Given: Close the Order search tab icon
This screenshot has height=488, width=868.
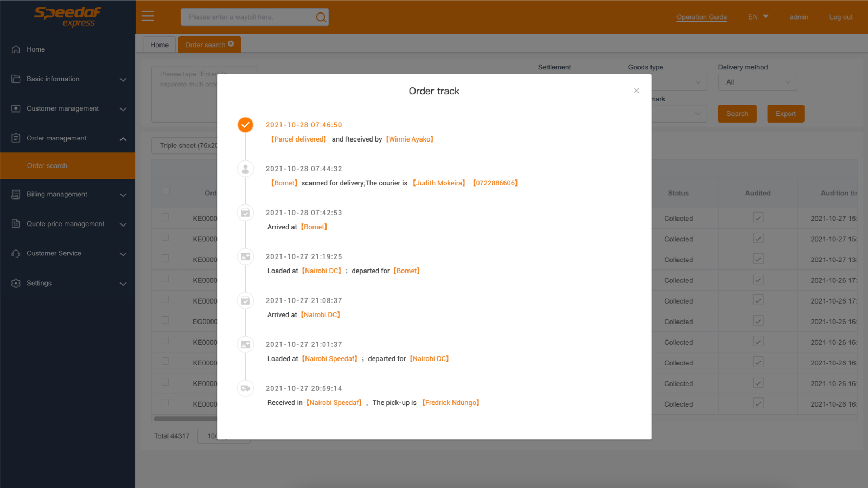Looking at the screenshot, I should (x=231, y=44).
